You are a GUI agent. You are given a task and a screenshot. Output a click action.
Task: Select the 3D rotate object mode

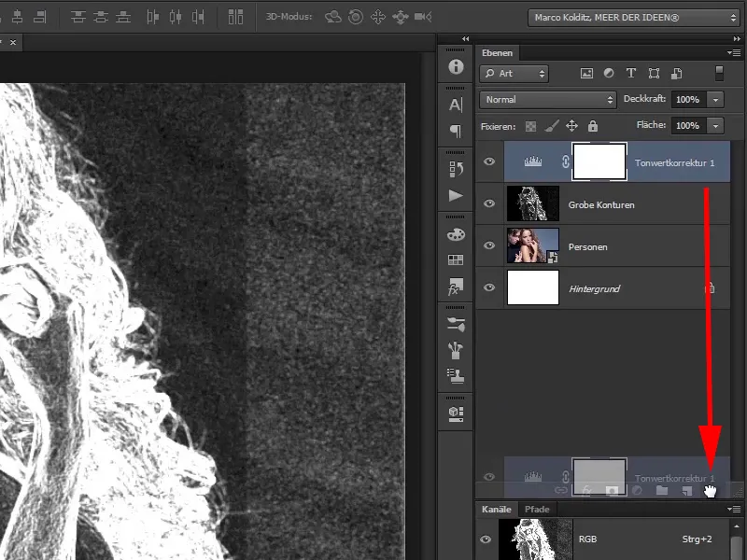pyautogui.click(x=333, y=17)
